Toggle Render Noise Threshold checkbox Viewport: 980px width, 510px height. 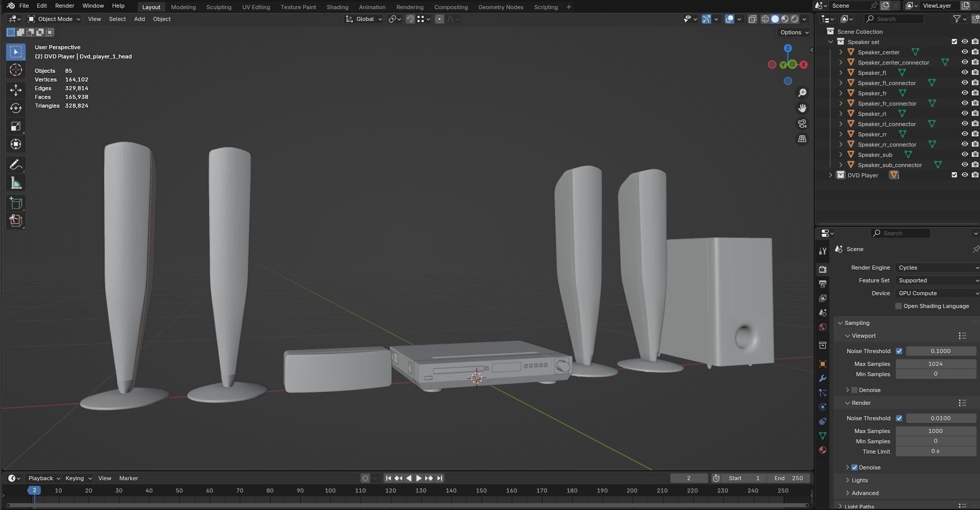point(899,418)
